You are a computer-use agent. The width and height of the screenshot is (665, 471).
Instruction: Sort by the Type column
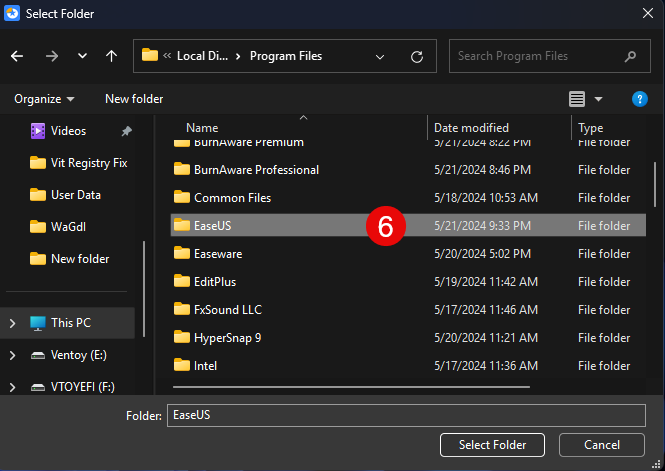pos(590,128)
